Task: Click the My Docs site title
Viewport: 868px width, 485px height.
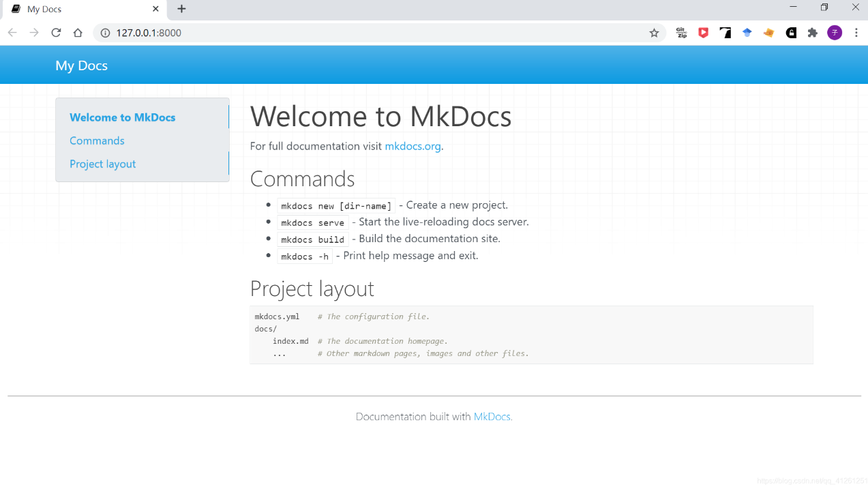Action: tap(82, 65)
